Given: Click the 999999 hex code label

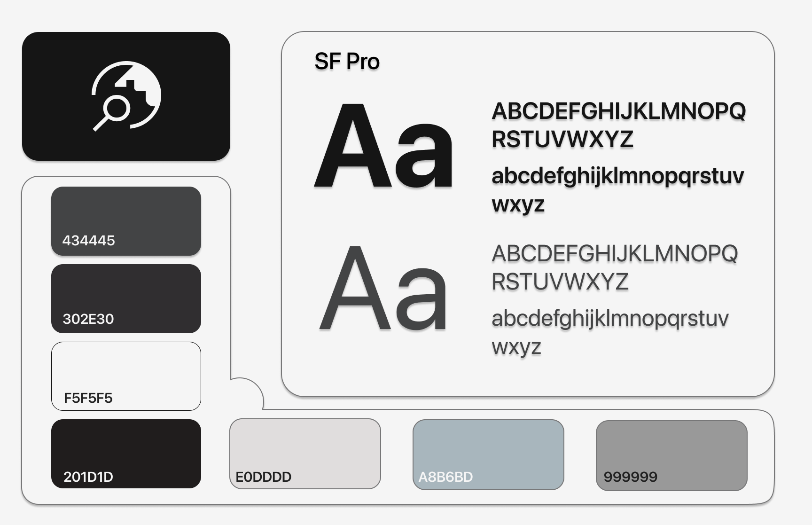Looking at the screenshot, I should [630, 477].
